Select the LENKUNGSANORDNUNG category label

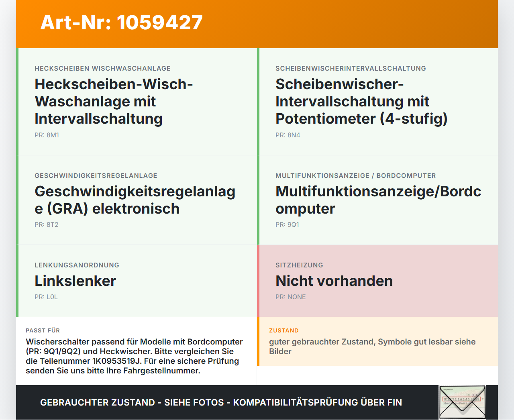pos(77,265)
